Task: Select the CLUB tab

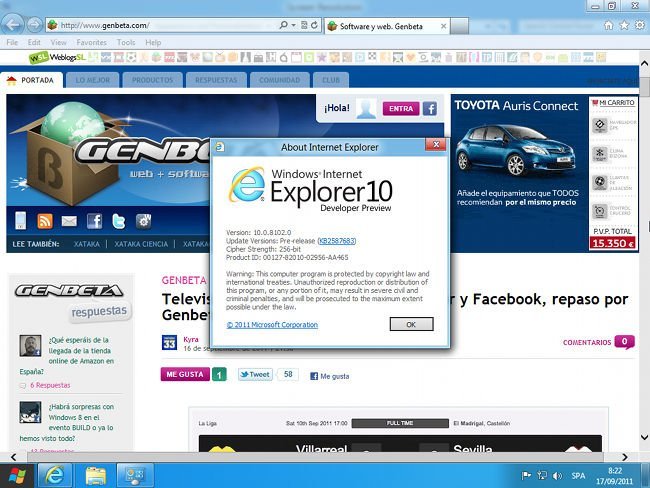Action: coord(331,80)
